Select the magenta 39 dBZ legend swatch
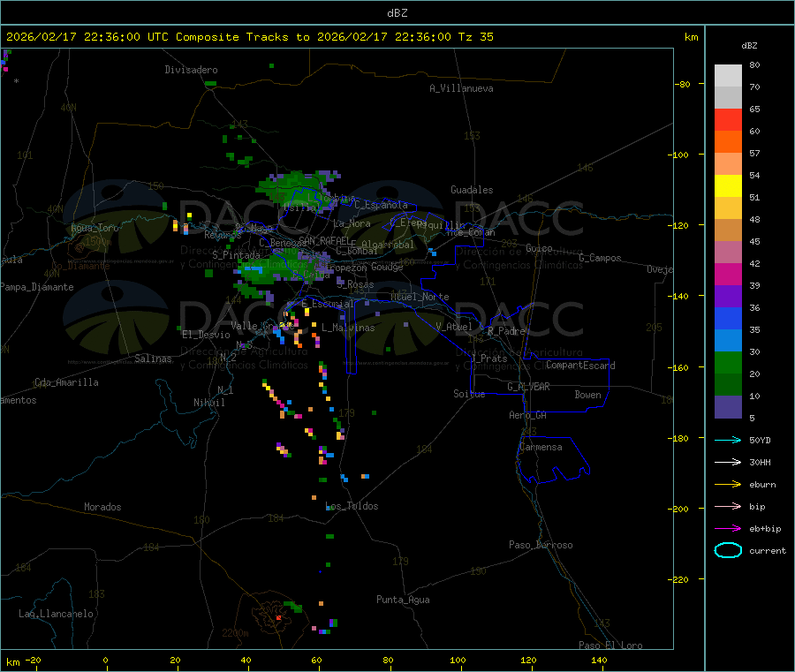Image resolution: width=795 pixels, height=672 pixels. [x=728, y=274]
